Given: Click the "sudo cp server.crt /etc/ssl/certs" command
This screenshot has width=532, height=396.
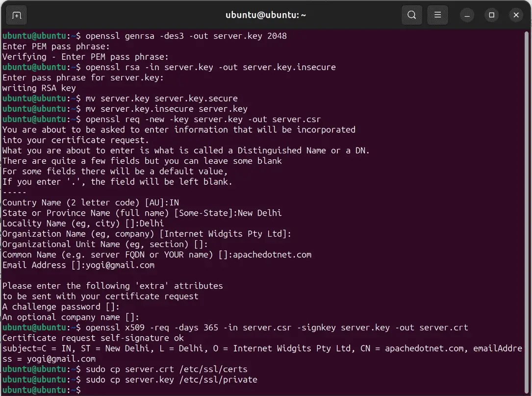Looking at the screenshot, I should coord(166,370).
